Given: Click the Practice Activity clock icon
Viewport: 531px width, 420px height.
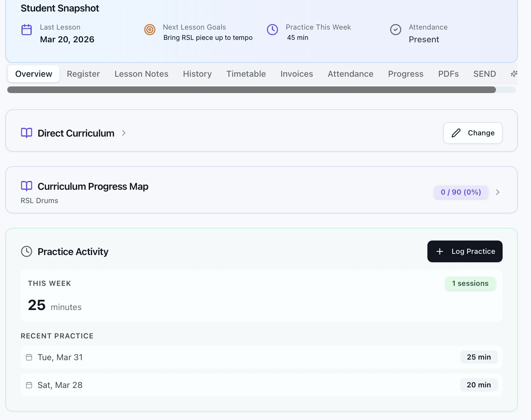Looking at the screenshot, I should [x=27, y=251].
